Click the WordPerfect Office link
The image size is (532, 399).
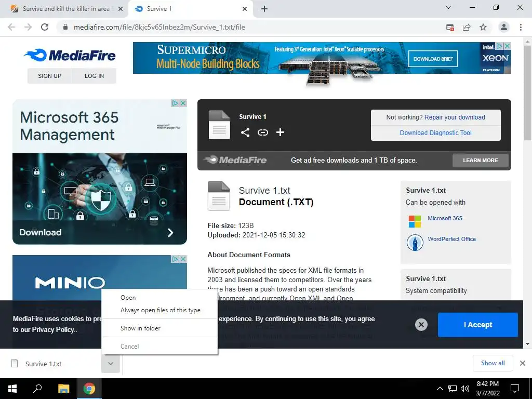451,239
